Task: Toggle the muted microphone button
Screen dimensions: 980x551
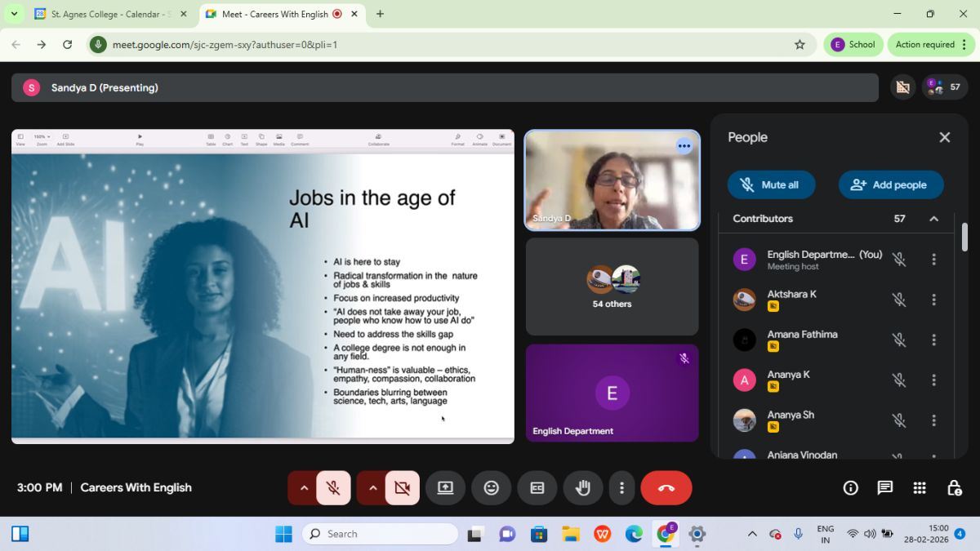Action: coord(333,488)
